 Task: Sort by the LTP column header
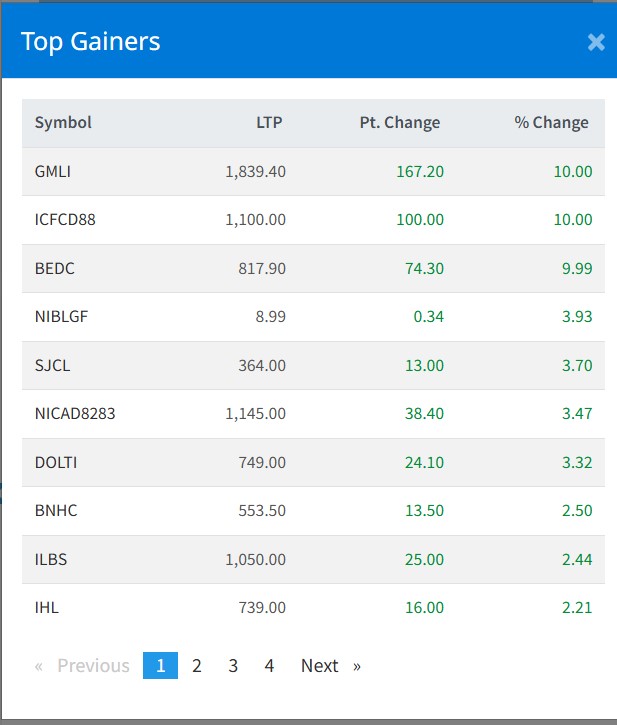coord(269,123)
